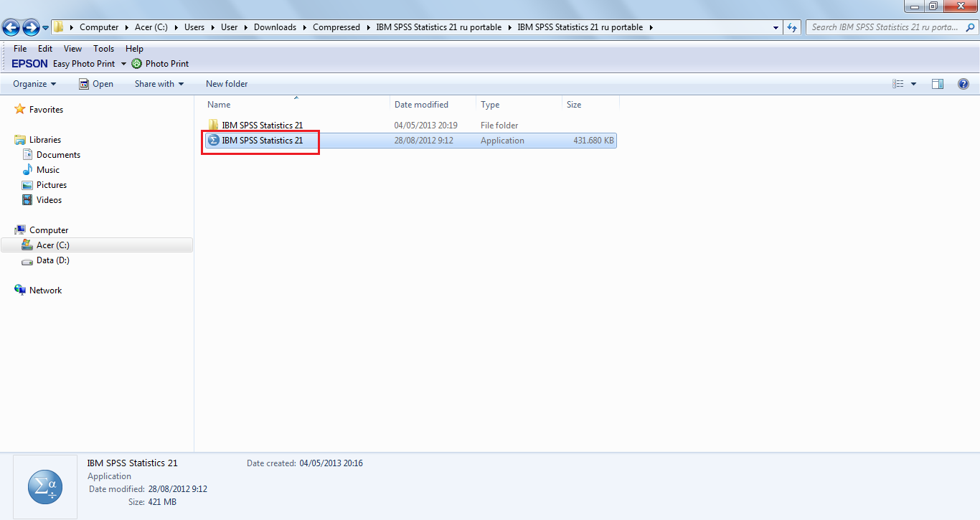
Task: Click Compressed segment in address bar
Action: tap(336, 27)
